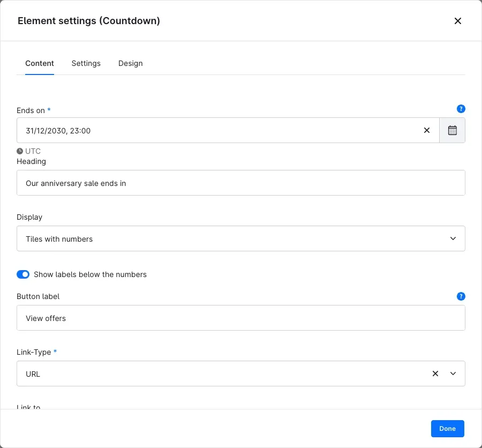Focus the Button label input

click(240, 318)
